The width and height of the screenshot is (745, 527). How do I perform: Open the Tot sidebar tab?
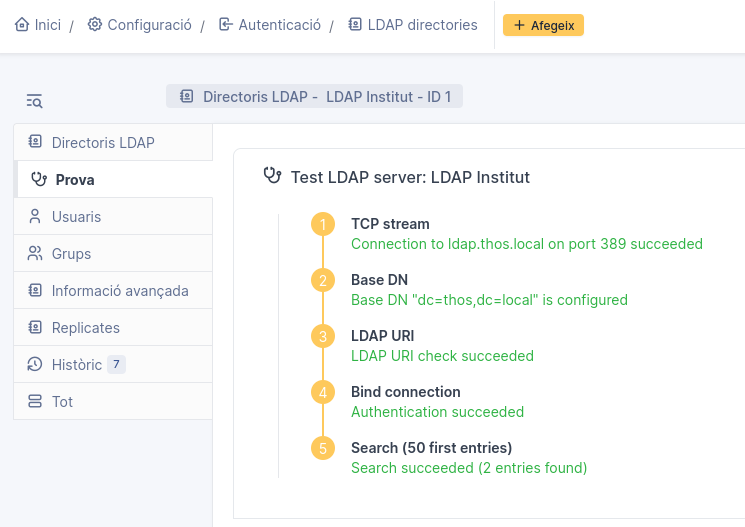coord(113,402)
